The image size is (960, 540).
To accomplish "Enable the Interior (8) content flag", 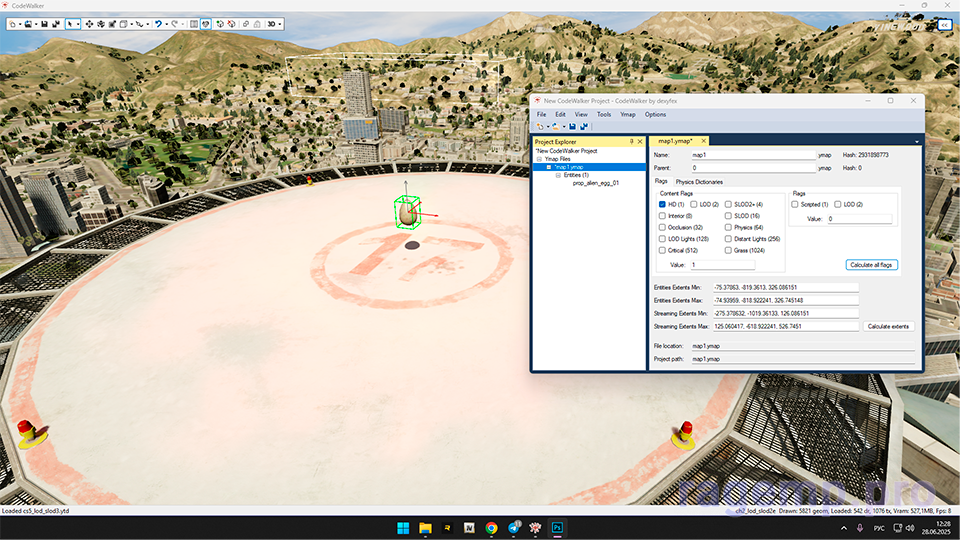I will [x=662, y=216].
